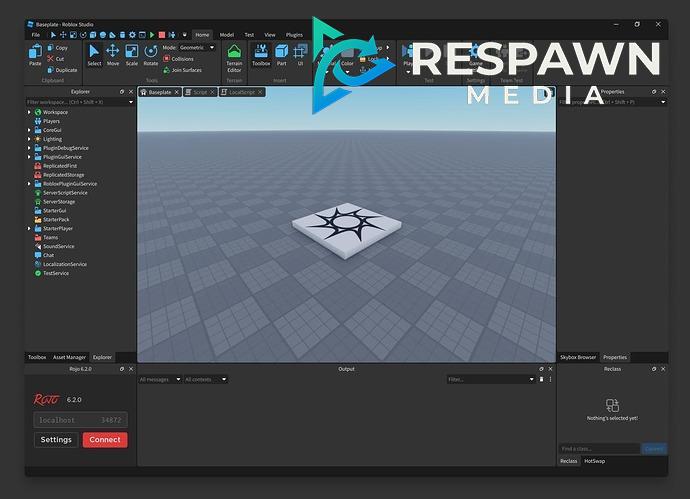The width and height of the screenshot is (690, 499).
Task: Open the All messages dropdown in Output
Action: pyautogui.click(x=160, y=379)
